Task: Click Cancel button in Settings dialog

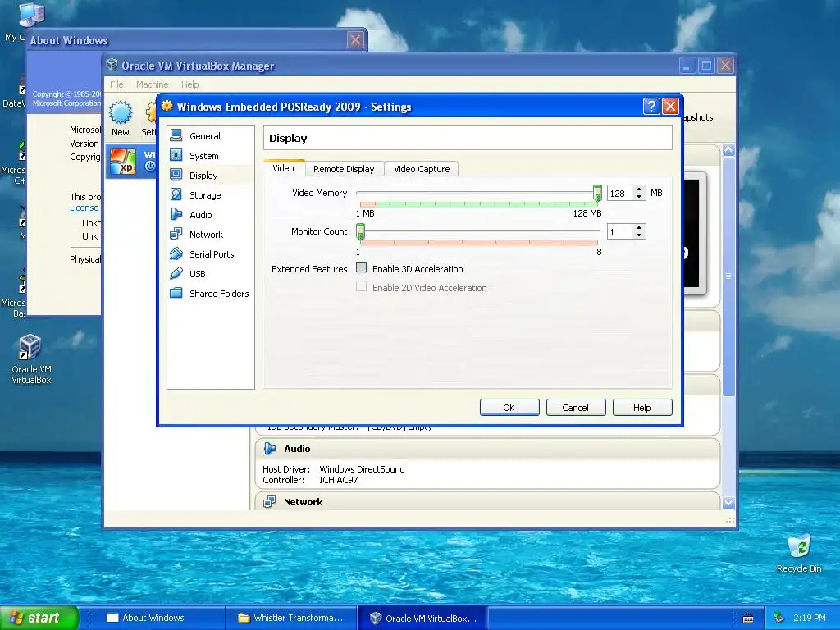Action: 575,407
